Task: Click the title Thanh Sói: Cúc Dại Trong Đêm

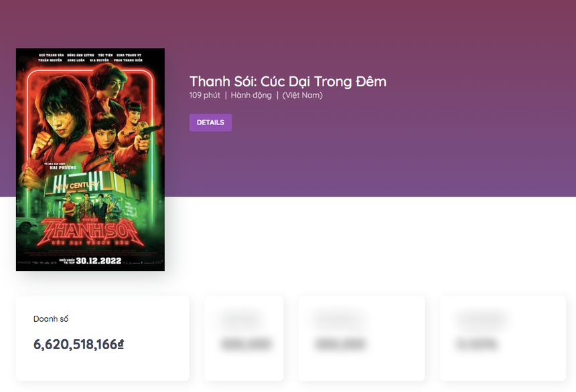Action: (287, 81)
